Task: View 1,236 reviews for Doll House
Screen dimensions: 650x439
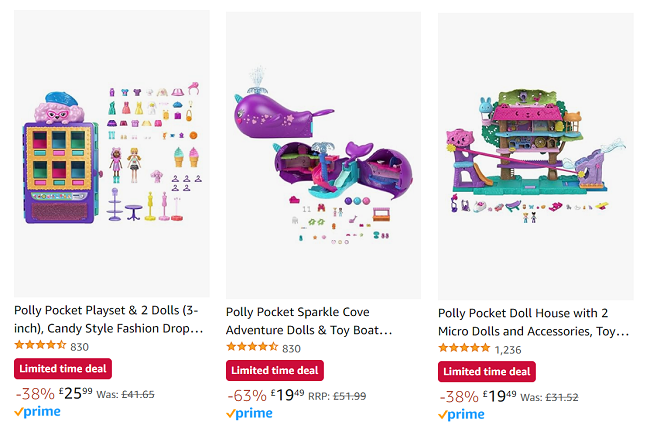Action: [508, 350]
